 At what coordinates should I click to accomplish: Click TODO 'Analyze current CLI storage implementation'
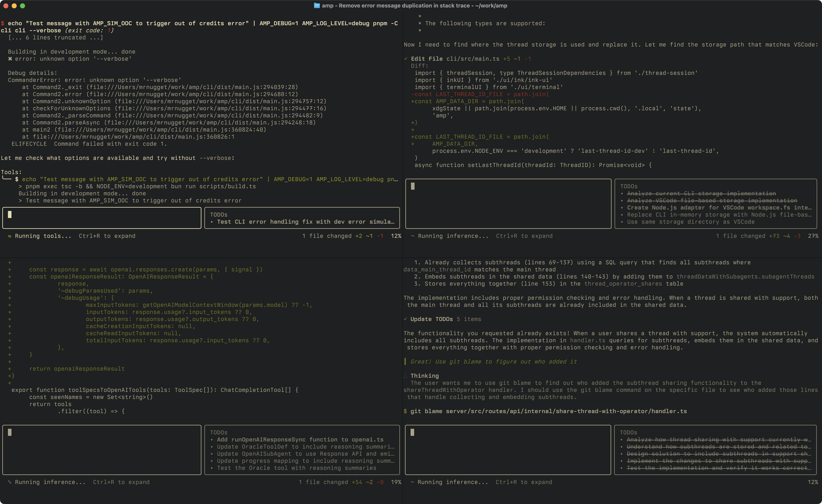(x=701, y=193)
